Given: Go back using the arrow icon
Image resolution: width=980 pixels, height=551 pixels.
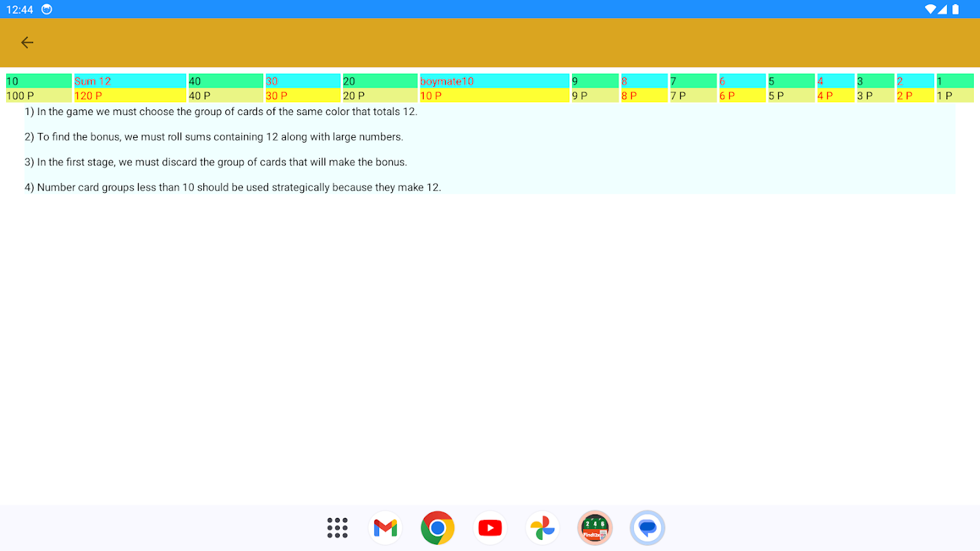Looking at the screenshot, I should (27, 43).
